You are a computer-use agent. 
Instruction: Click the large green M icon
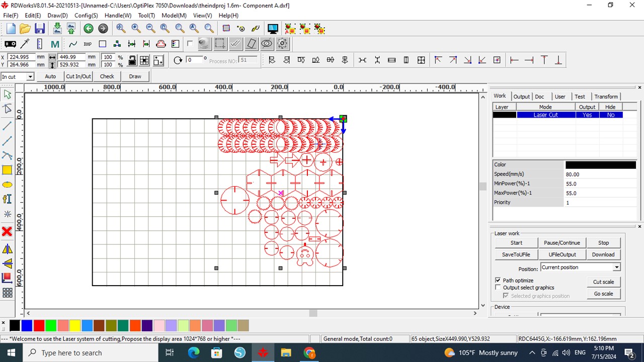pyautogui.click(x=55, y=44)
